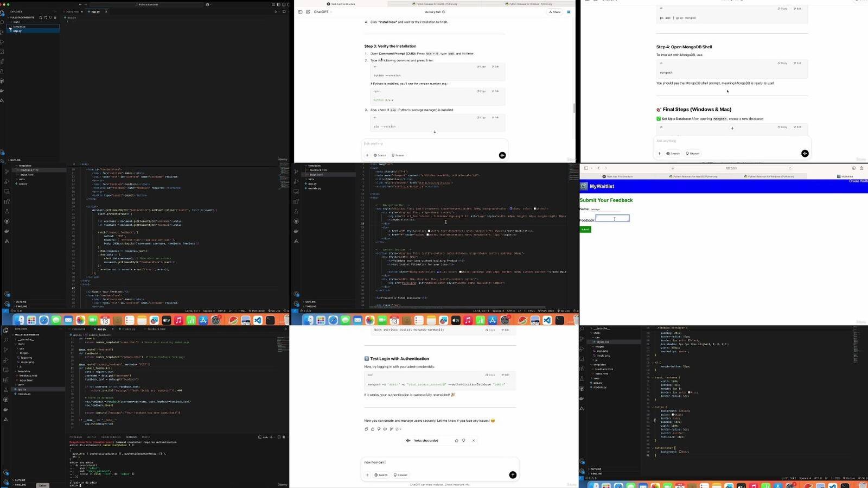Viewport: 868px width, 488px height.
Task: Toggle Search pill in Step 4 MongoDB ChatGPT composer
Action: click(x=673, y=154)
